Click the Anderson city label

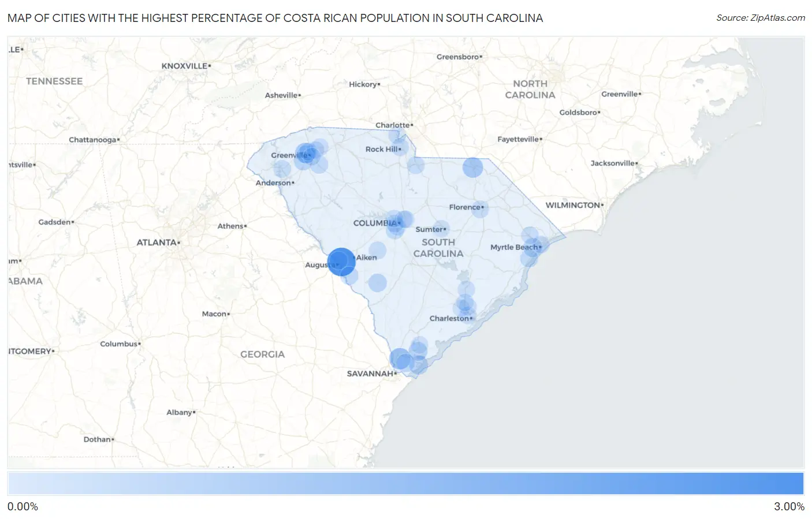pyautogui.click(x=273, y=183)
